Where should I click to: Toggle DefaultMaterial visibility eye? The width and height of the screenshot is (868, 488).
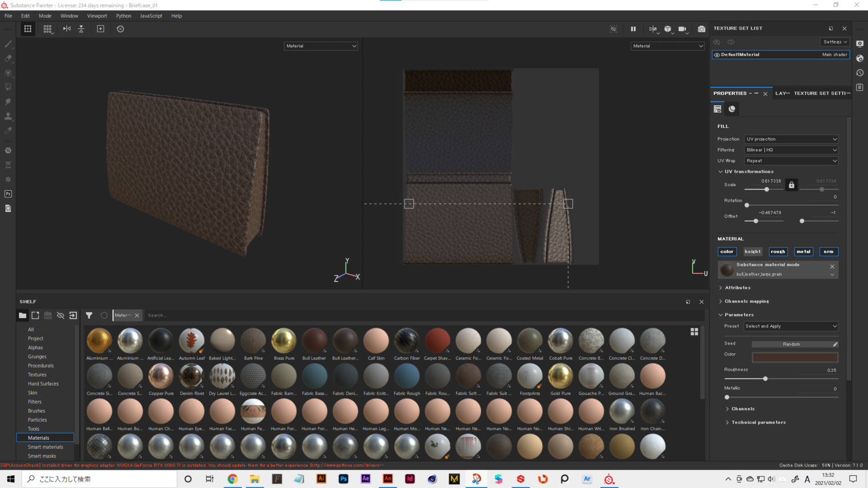tap(717, 55)
